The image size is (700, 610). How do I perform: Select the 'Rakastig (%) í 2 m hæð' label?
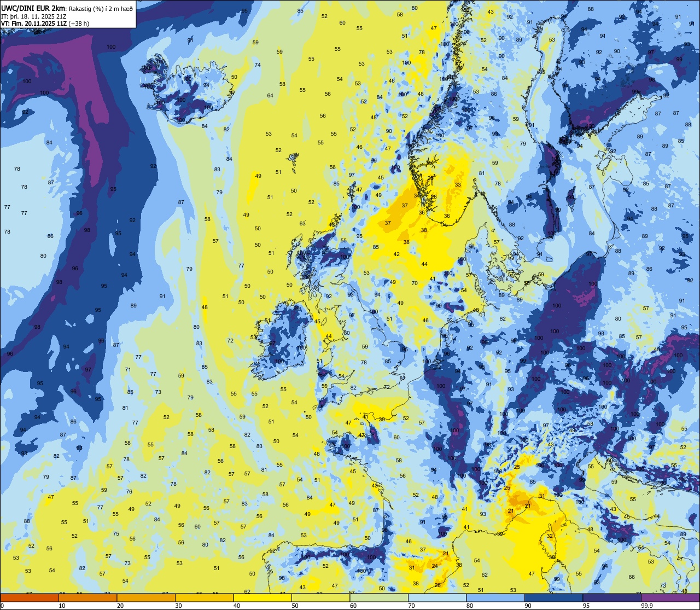point(101,8)
